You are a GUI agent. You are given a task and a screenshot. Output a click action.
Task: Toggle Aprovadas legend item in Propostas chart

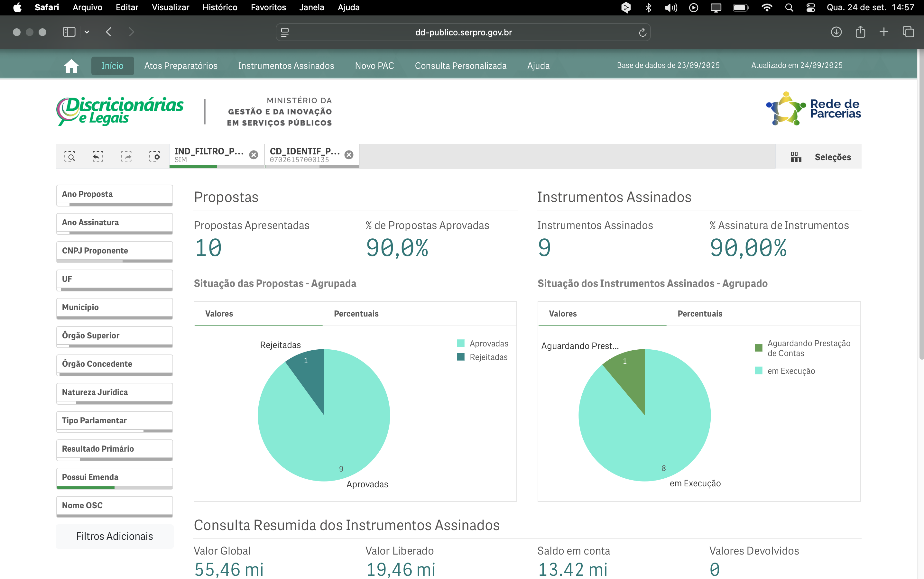coord(483,344)
